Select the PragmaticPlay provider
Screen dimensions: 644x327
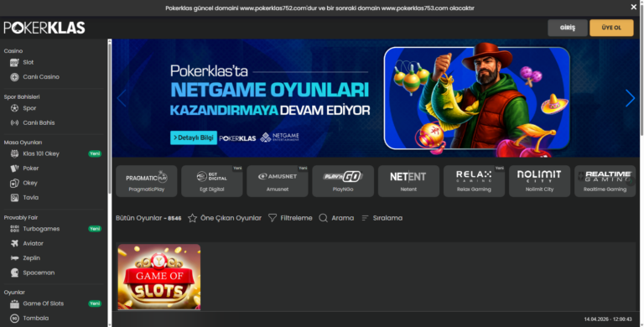[147, 181]
